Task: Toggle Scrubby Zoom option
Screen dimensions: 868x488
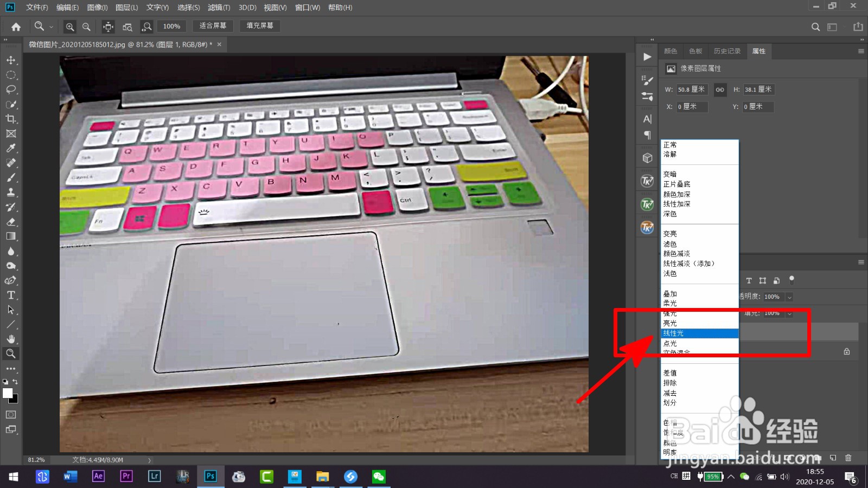Action: point(146,26)
